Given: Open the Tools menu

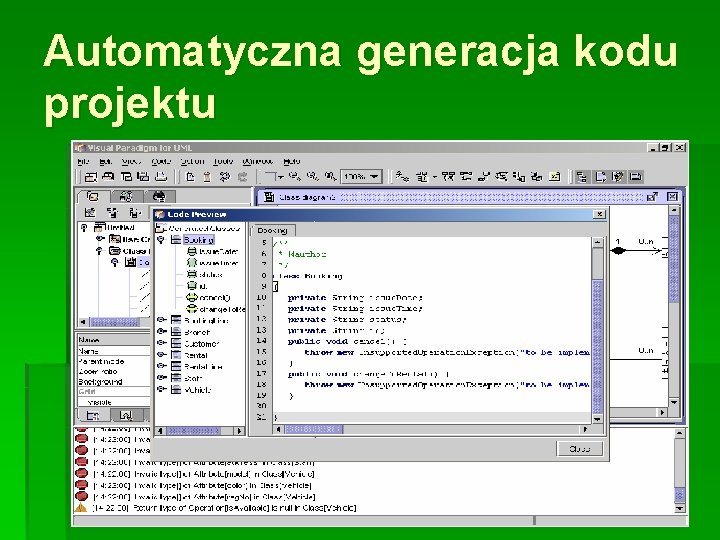Looking at the screenshot, I should [x=223, y=162].
